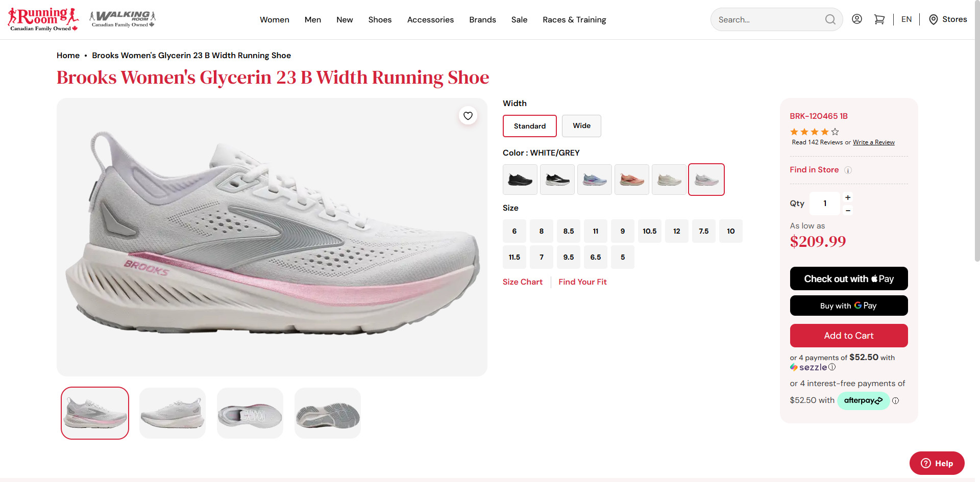Open Races & Training menu

(574, 19)
